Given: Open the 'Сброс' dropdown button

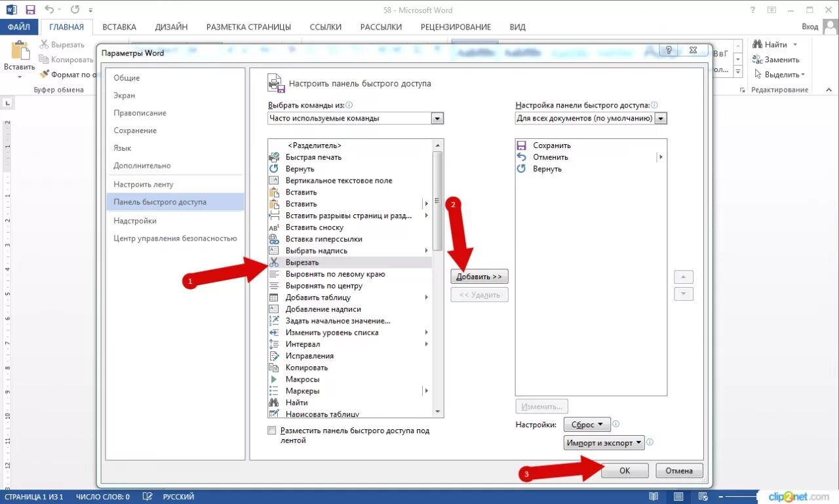Looking at the screenshot, I should tap(587, 425).
